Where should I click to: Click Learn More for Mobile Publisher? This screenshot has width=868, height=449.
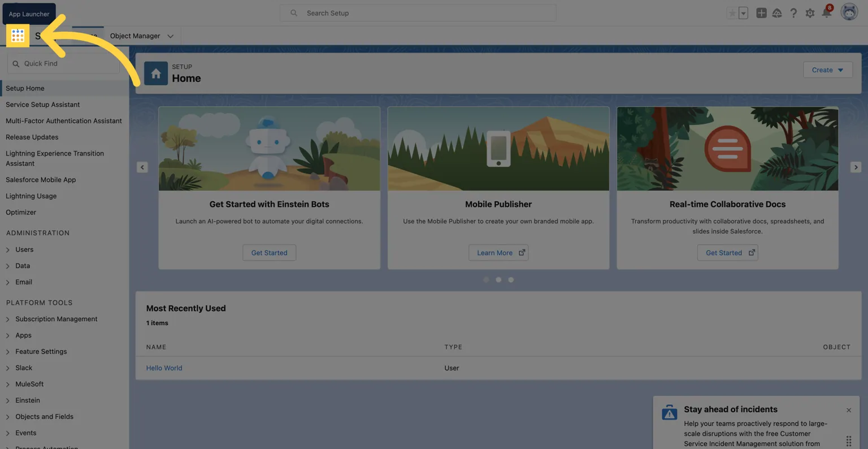click(x=498, y=253)
